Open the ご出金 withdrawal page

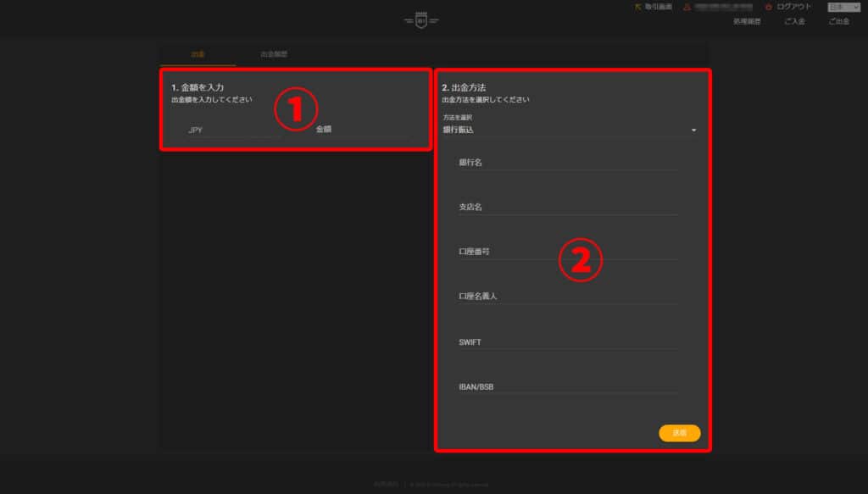click(838, 21)
